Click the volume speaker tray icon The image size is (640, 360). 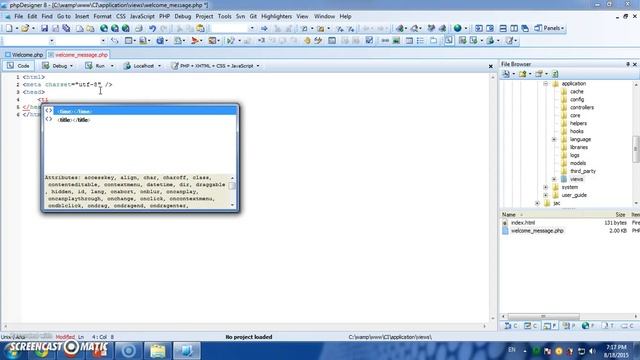[592, 351]
